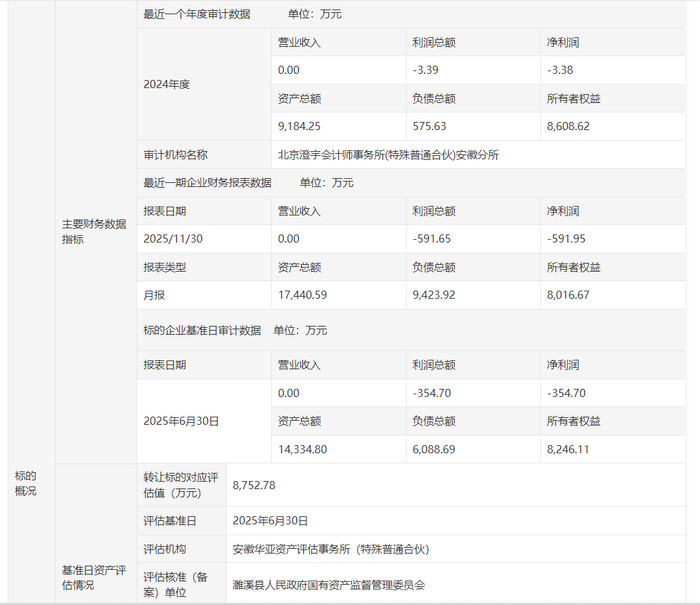Select the 2024年度 cell

(167, 84)
